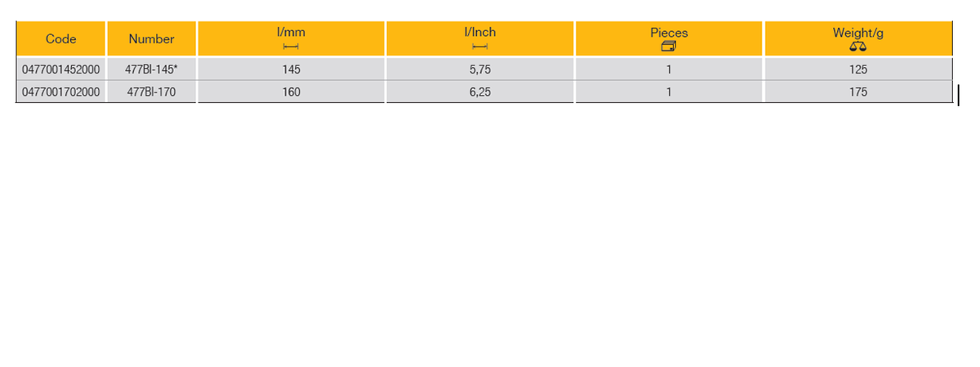Select the 145 length value
The height and width of the screenshot is (367, 980).
click(292, 70)
